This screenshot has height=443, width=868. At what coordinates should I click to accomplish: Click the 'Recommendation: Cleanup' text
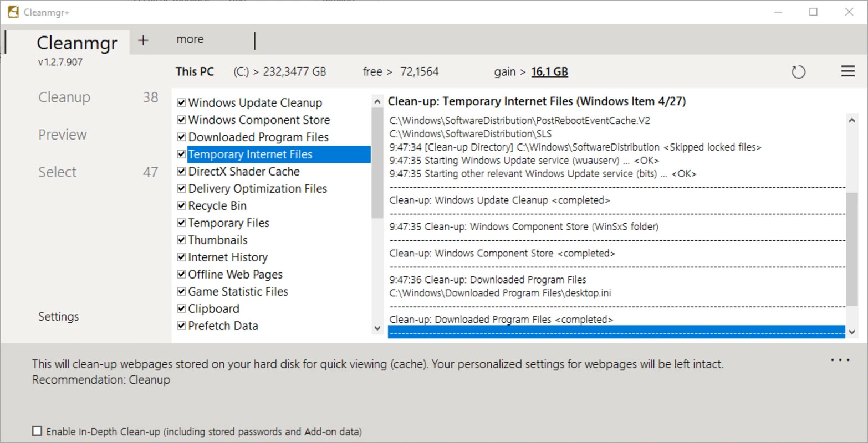pyautogui.click(x=101, y=380)
